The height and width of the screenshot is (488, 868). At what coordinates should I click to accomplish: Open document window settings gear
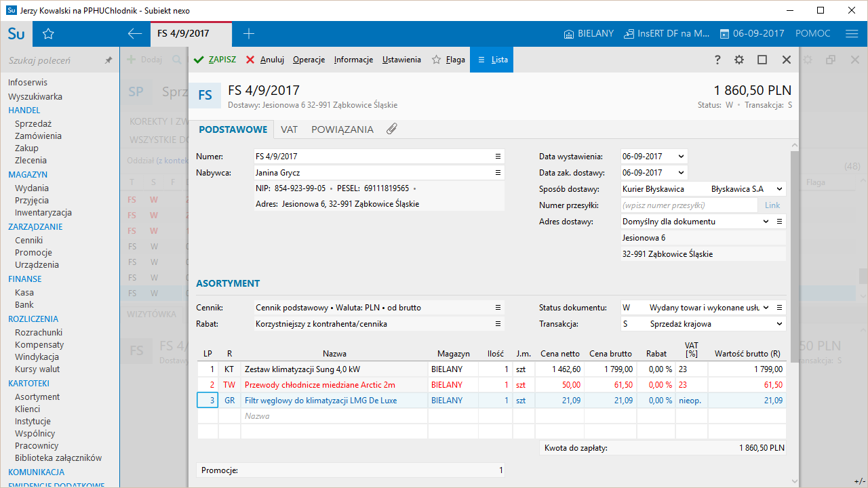[x=739, y=60]
